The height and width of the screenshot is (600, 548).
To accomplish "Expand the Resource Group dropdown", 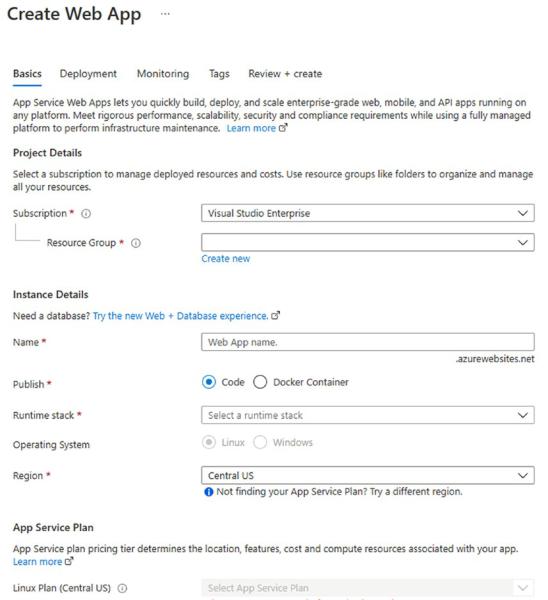I will 368,243.
